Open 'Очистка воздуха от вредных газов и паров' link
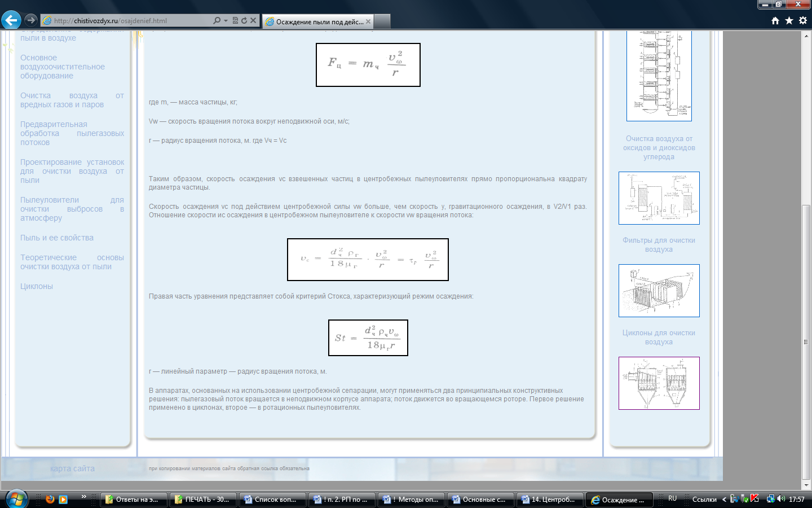 tap(72, 100)
